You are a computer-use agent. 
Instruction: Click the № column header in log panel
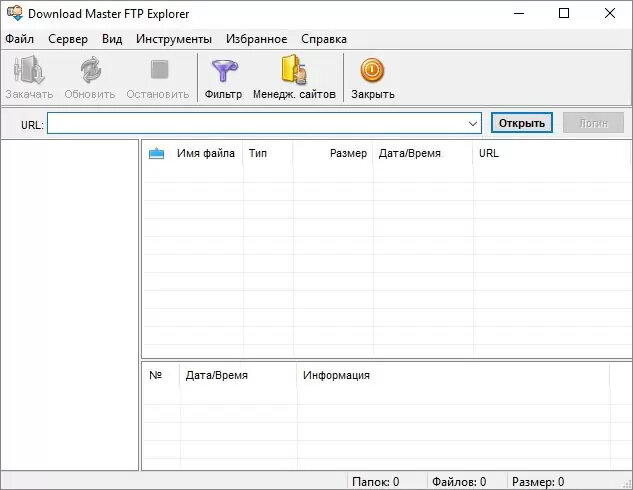pos(155,375)
